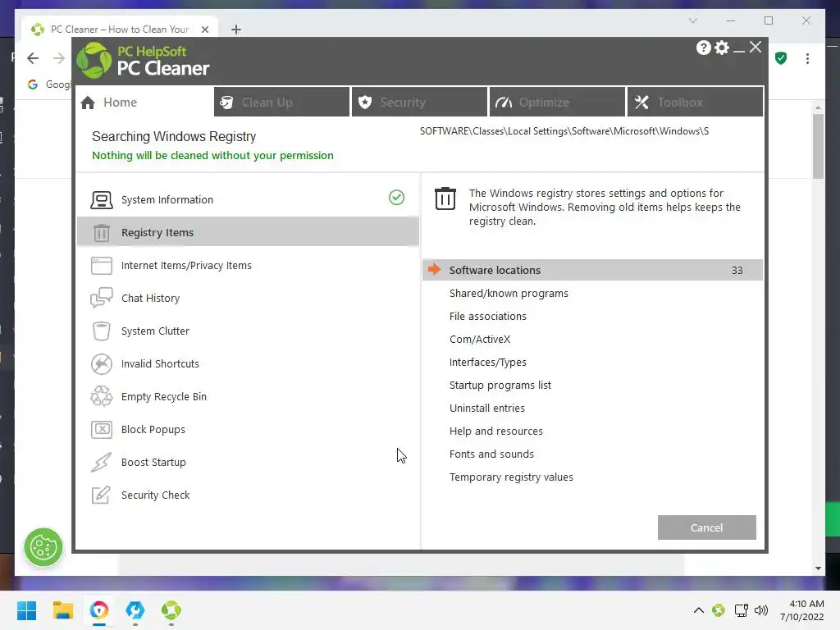Click the Security shield star icon

tap(365, 103)
